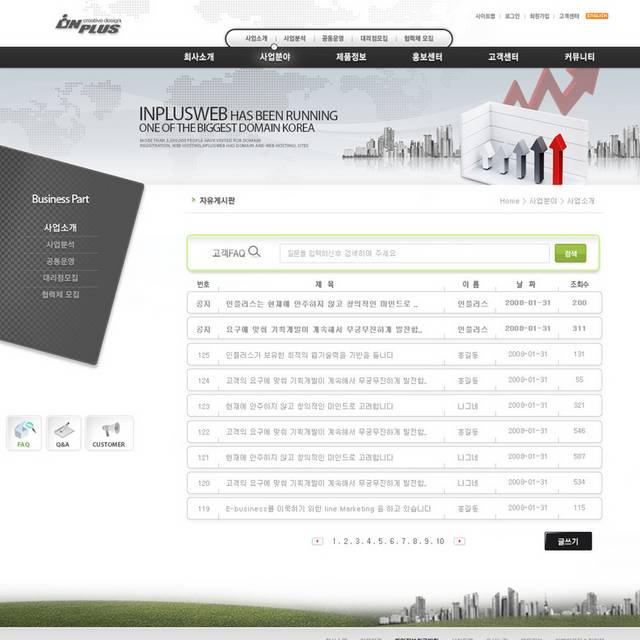Open the FAQ quick icon
Image resolution: width=640 pixels, height=640 pixels.
click(x=24, y=433)
